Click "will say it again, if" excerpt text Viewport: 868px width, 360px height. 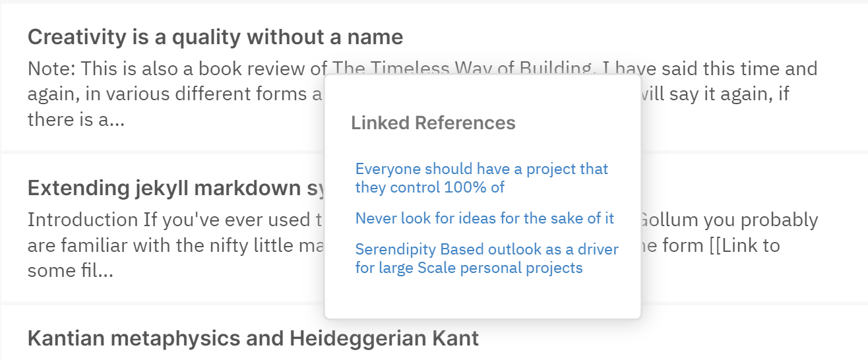click(x=714, y=94)
